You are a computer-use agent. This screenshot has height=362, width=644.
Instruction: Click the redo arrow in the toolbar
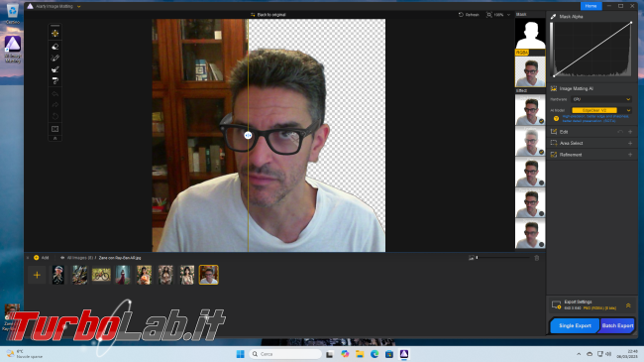pos(55,105)
